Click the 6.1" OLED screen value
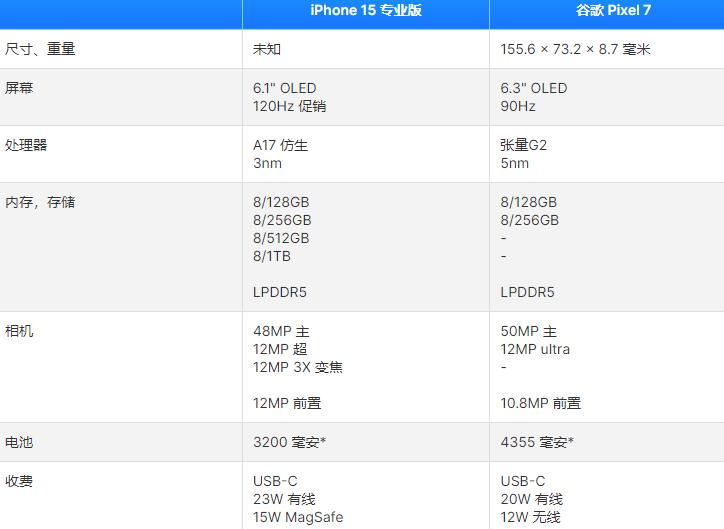724x529 pixels. point(284,88)
